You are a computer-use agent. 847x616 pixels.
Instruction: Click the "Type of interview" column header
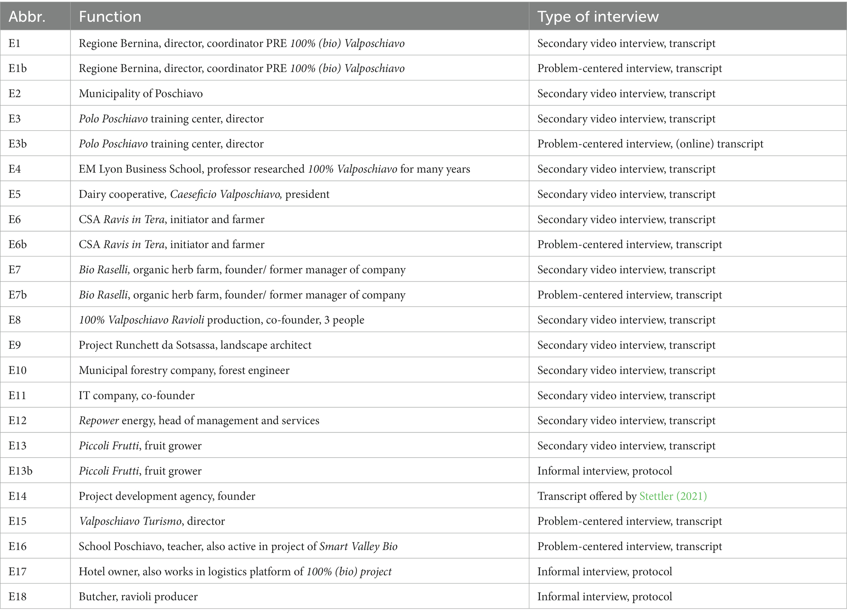pyautogui.click(x=688, y=16)
